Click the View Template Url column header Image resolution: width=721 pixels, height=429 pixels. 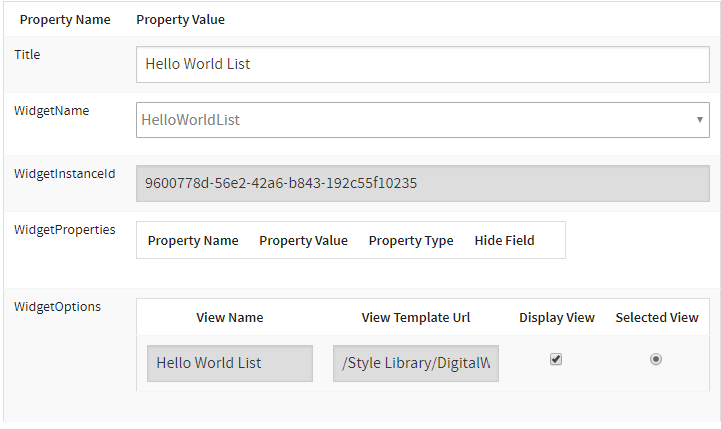(416, 317)
